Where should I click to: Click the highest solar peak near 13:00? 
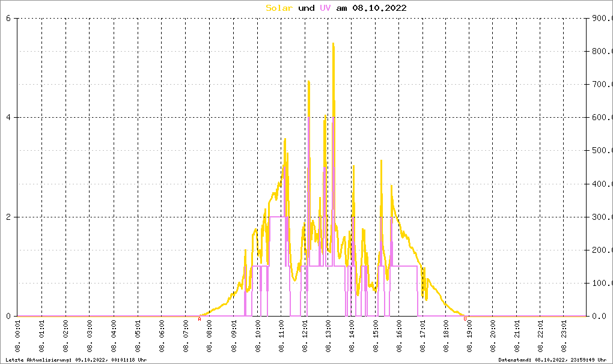point(333,44)
